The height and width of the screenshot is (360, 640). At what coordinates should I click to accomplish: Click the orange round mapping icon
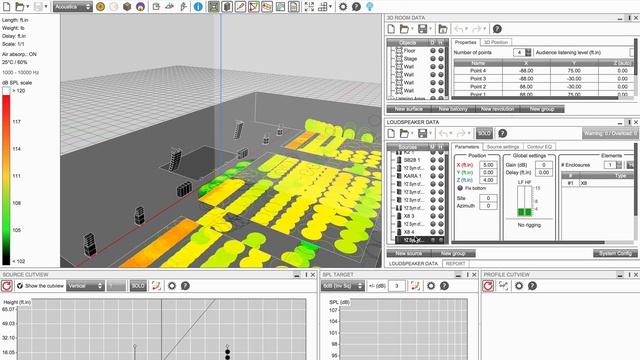(100, 7)
